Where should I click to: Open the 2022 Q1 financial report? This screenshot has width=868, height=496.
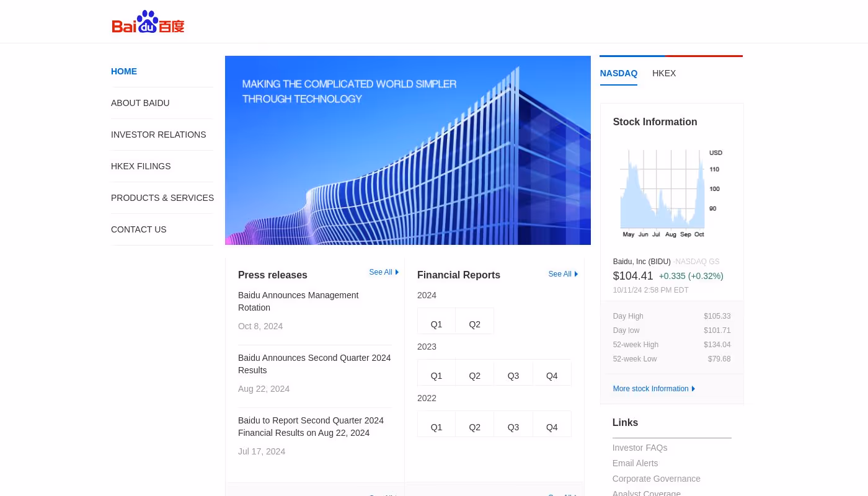pyautogui.click(x=436, y=424)
